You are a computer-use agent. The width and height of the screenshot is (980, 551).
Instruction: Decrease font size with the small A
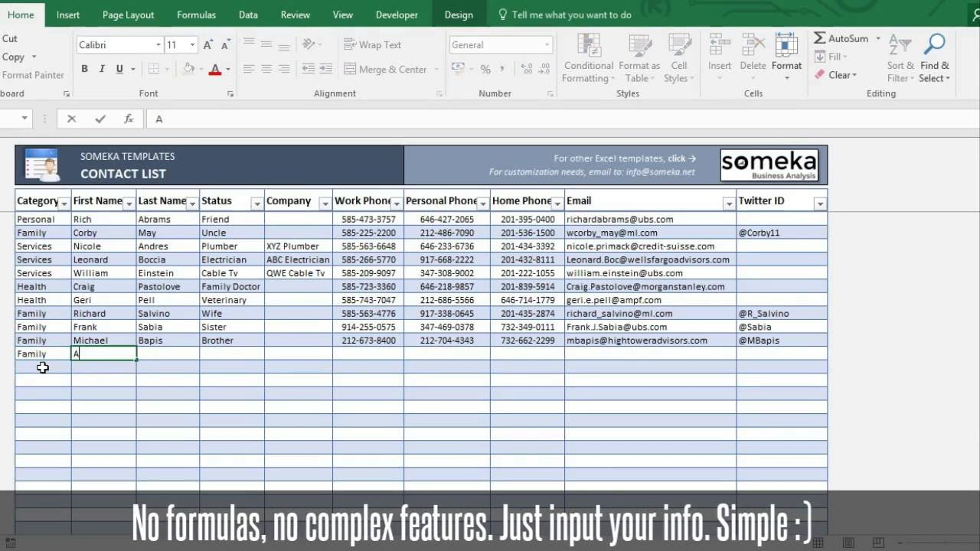224,45
